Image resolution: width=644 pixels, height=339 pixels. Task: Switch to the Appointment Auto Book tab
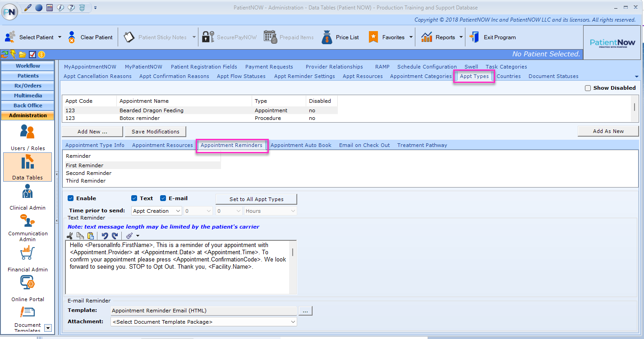[300, 145]
